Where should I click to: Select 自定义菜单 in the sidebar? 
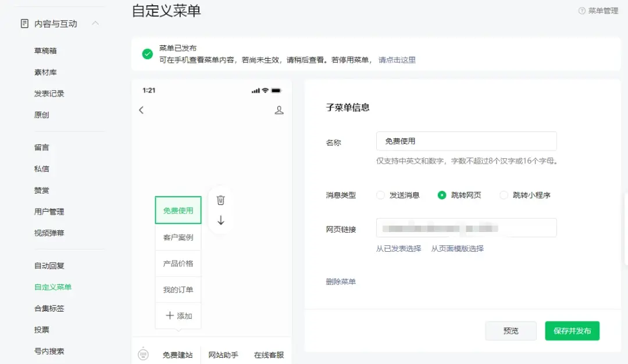pyautogui.click(x=53, y=287)
